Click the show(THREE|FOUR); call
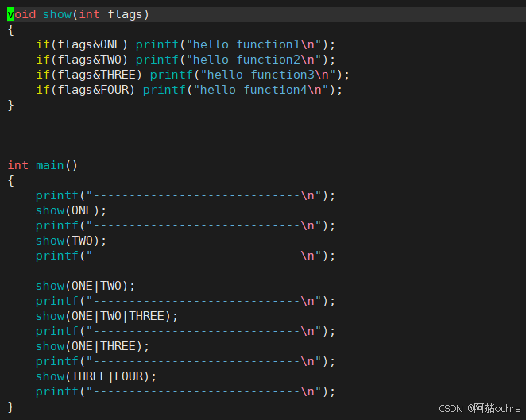 [96, 376]
